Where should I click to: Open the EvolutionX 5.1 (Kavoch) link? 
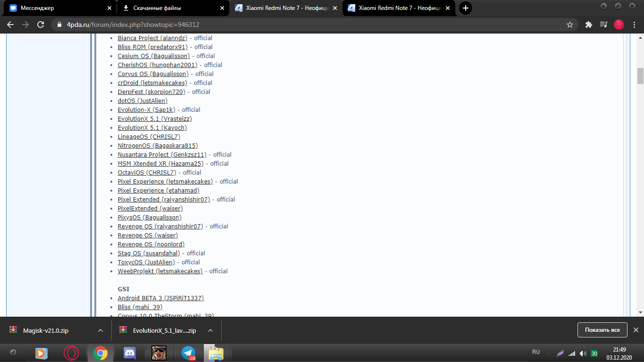[x=152, y=128]
